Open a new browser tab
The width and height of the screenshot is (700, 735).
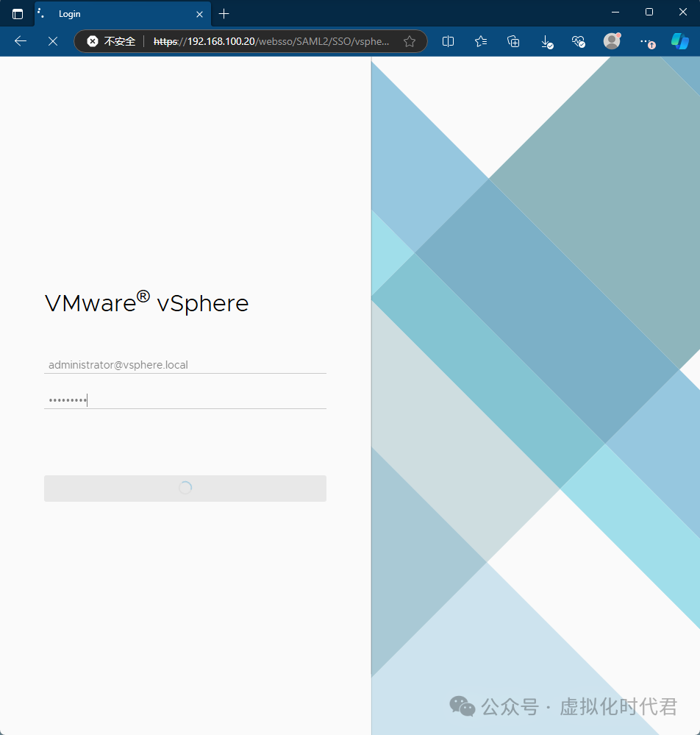pyautogui.click(x=224, y=14)
